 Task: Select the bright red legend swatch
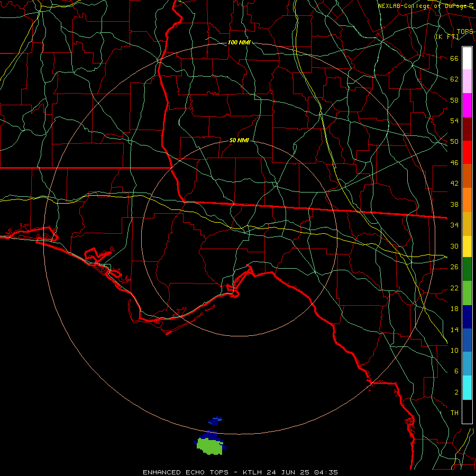click(x=467, y=152)
